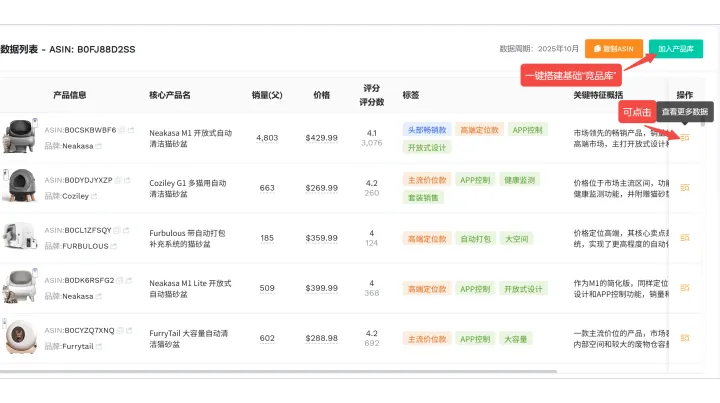The height and width of the screenshot is (403, 720).
Task: Click view more data icon for Neakasa M1 row
Action: (x=685, y=137)
